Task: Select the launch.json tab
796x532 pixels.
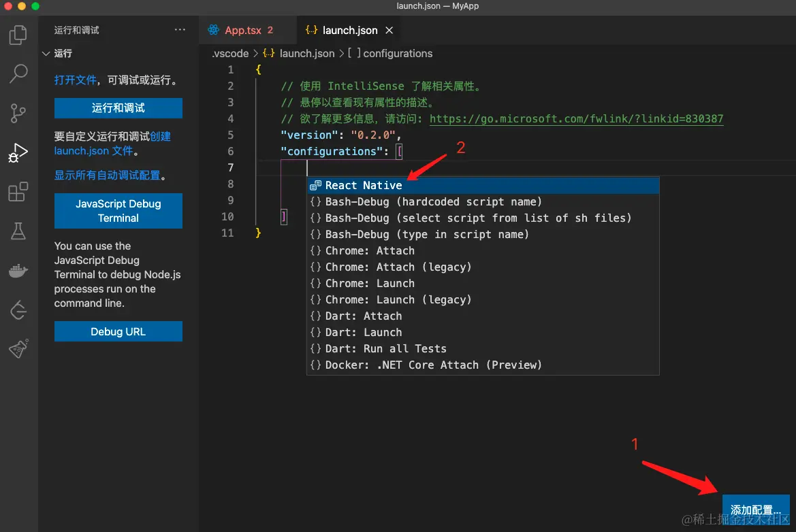Action: [349, 30]
